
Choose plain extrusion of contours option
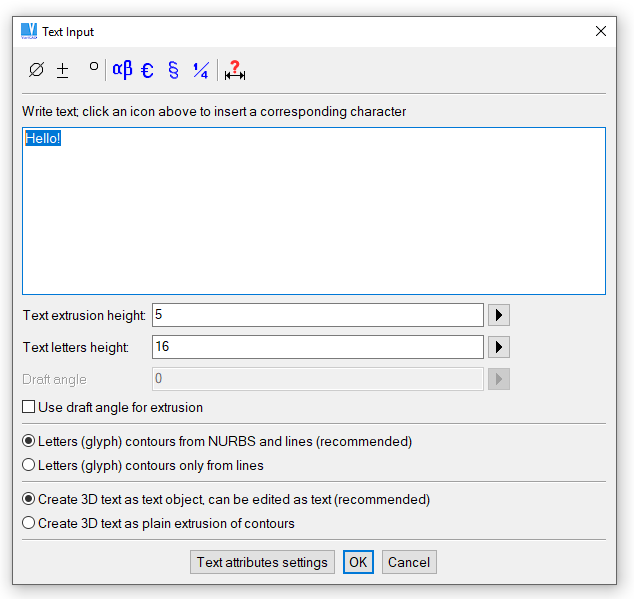29,523
